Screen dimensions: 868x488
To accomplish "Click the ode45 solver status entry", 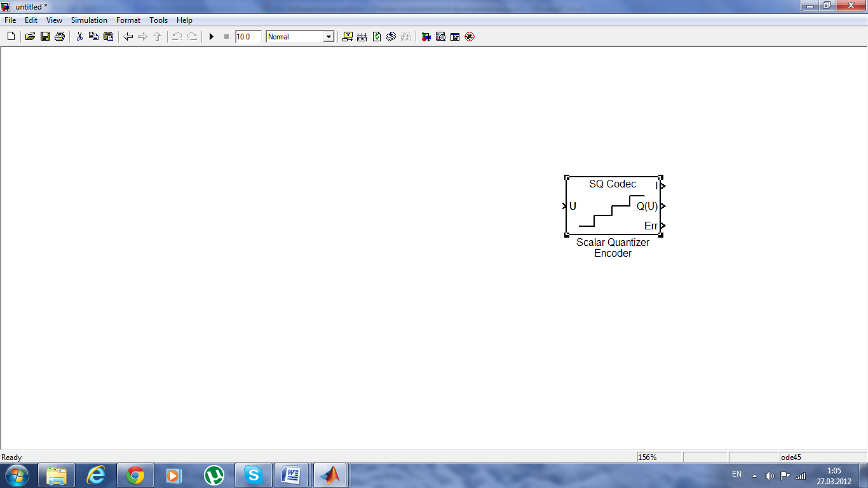I will (823, 457).
